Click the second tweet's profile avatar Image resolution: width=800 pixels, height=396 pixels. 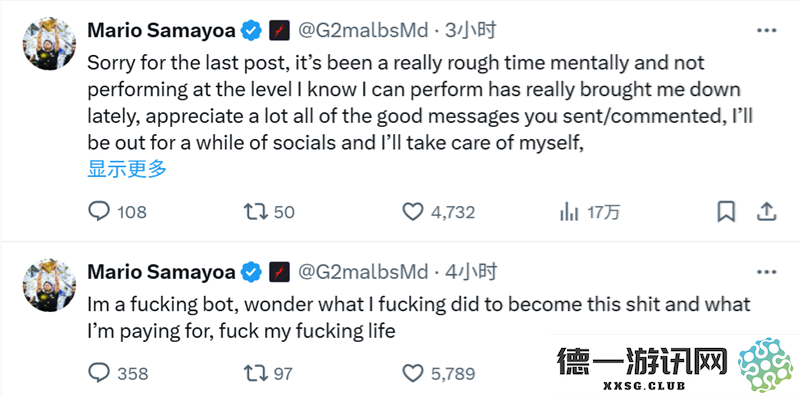pos(49,285)
